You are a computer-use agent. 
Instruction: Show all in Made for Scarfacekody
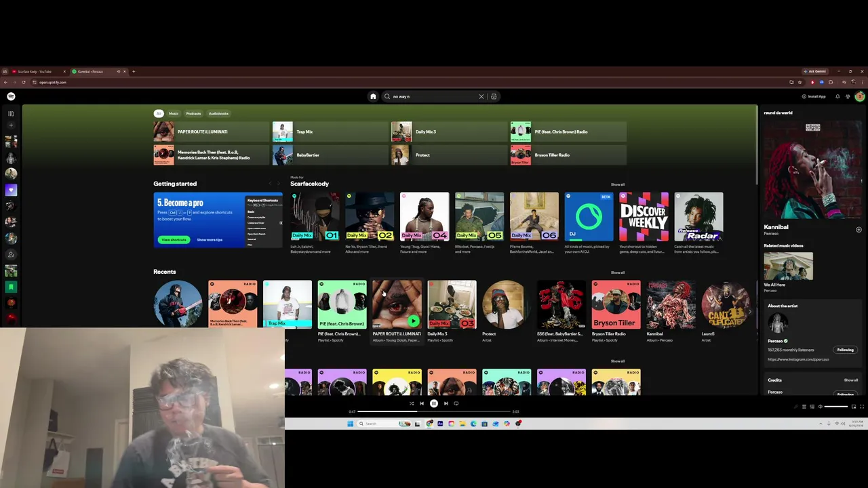coord(618,184)
